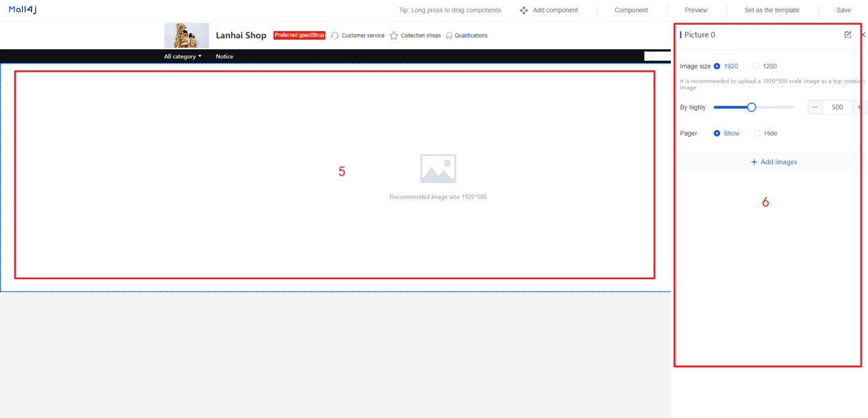Viewport: 868px width, 418px height.
Task: Expand the All category dropdown
Action: coord(183,57)
